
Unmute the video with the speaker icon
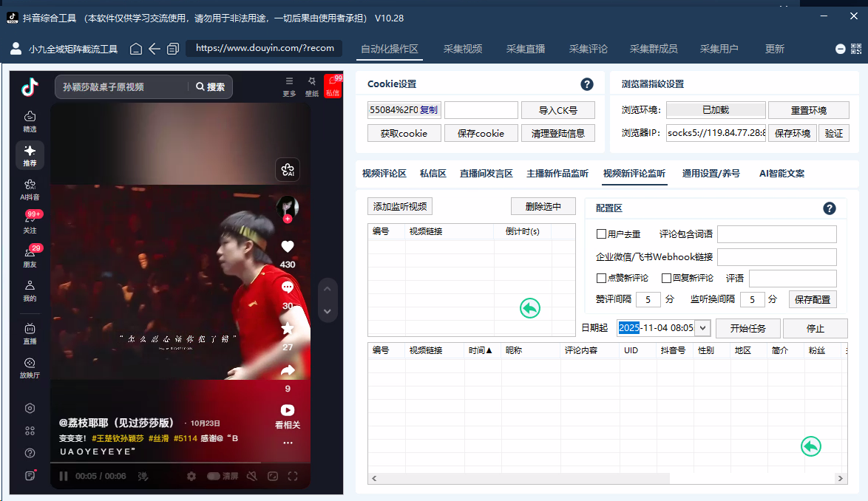252,477
